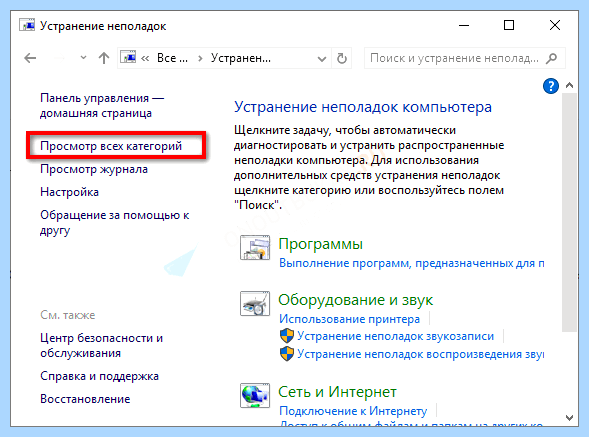The image size is (589, 437).
Task: Click the 'Устранен...' breadcrumb segment
Action: (x=240, y=58)
